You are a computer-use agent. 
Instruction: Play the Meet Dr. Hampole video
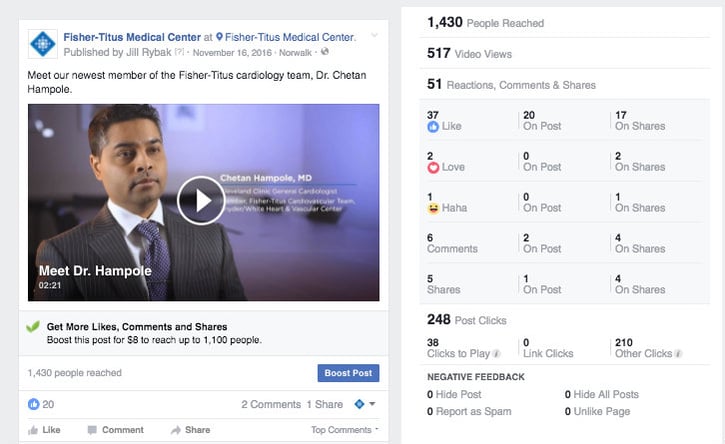[201, 201]
